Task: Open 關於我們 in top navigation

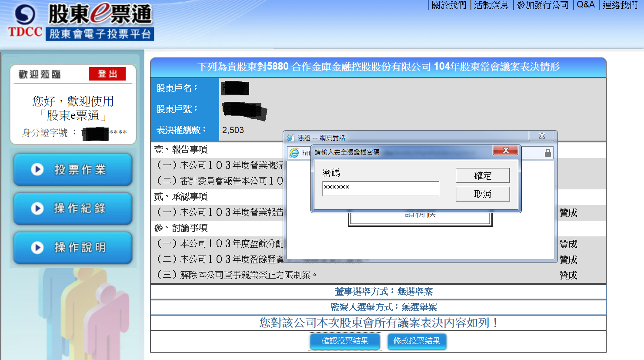Action: (x=449, y=5)
